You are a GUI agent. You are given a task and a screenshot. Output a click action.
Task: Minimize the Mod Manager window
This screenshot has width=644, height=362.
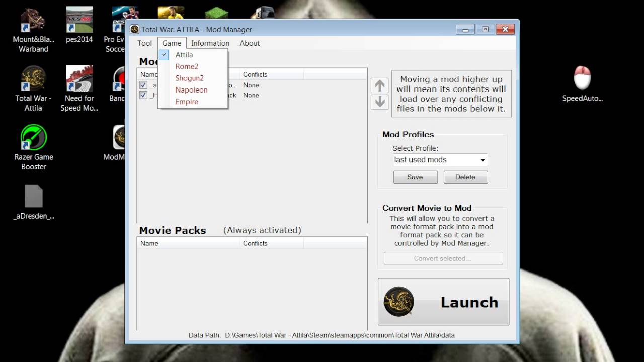tap(465, 29)
